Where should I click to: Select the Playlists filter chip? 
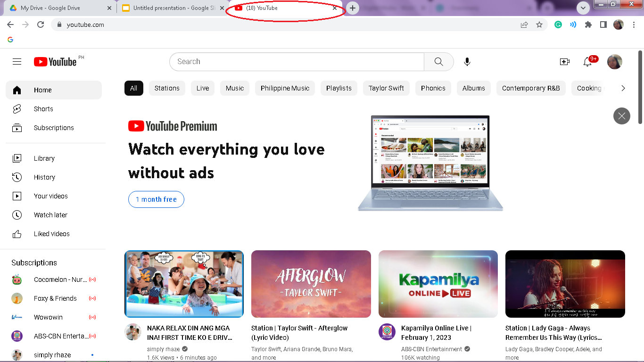[339, 88]
